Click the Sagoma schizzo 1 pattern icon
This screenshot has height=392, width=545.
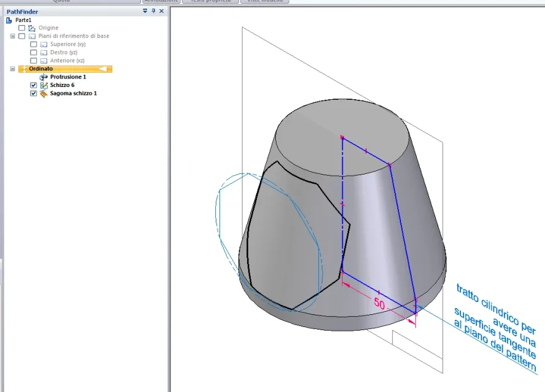tap(44, 93)
